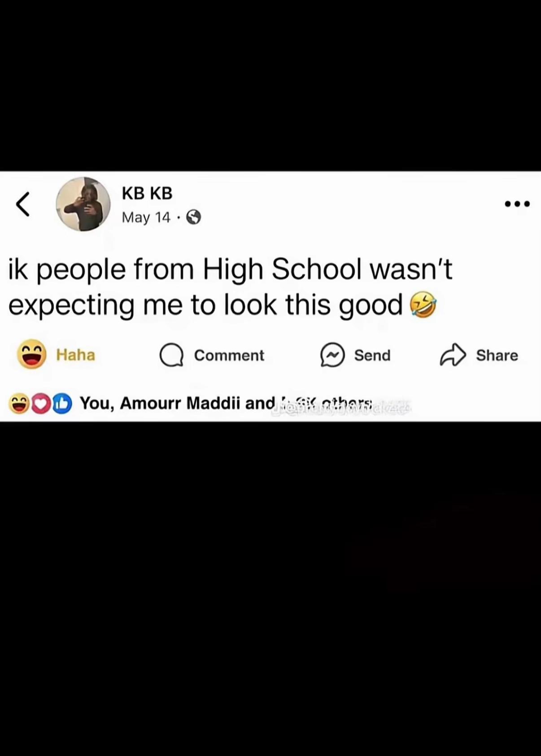The image size is (541, 756).
Task: Click the globe public-audience icon
Action: point(193,217)
